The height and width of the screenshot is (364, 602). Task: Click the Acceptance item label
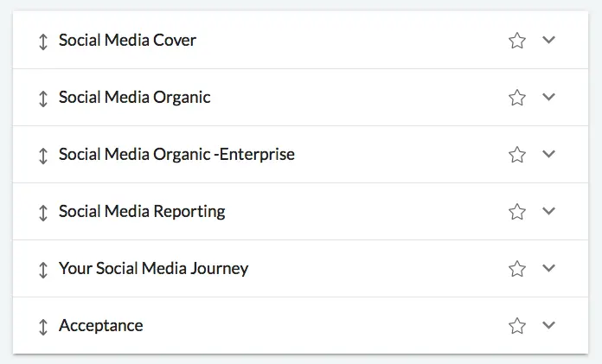100,326
